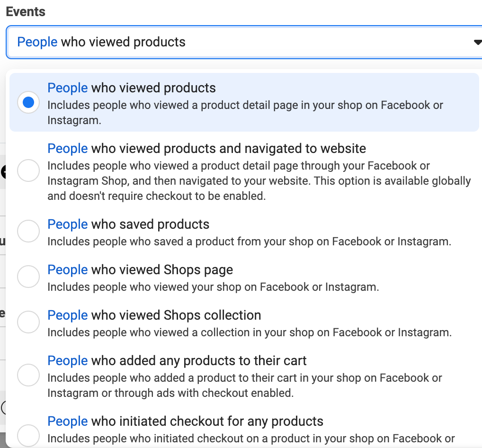This screenshot has height=448, width=482.
Task: Choose "People who added any products to their cart"
Action: tap(28, 375)
